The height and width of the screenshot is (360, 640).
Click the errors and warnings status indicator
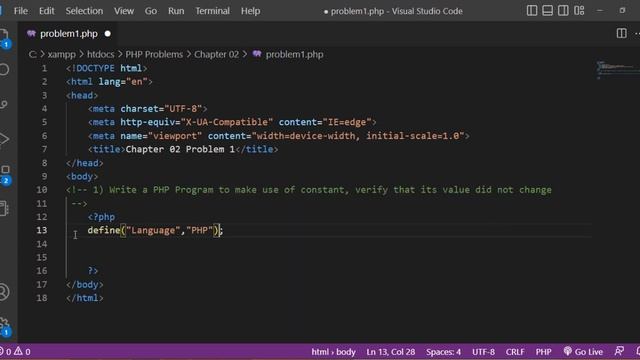pyautogui.click(x=16, y=351)
